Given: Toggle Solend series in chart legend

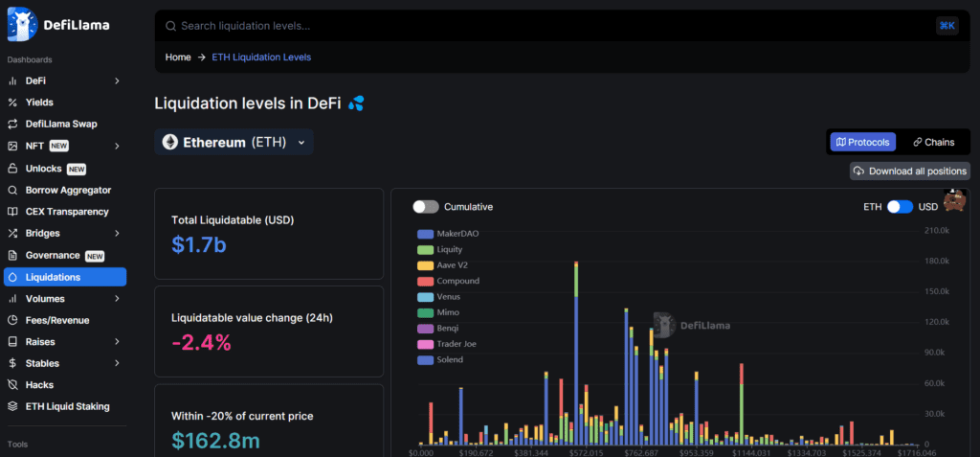Looking at the screenshot, I should point(440,360).
